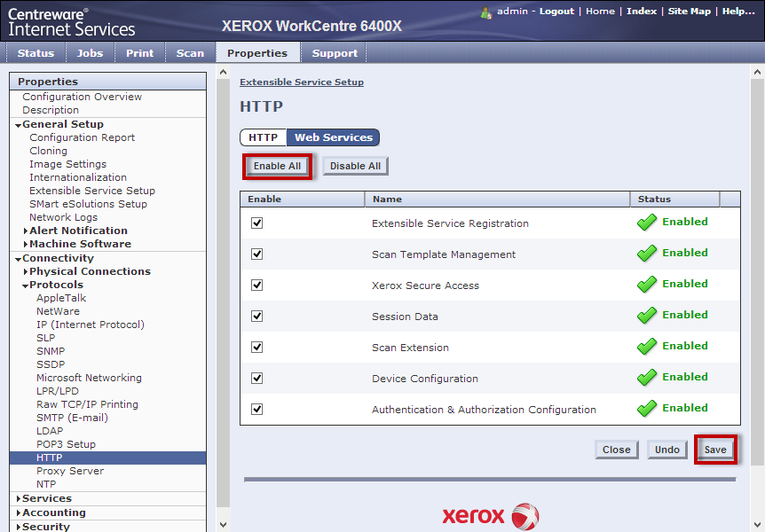Image resolution: width=765 pixels, height=532 pixels.
Task: Click the Xerox logo at page bottom
Action: (x=490, y=515)
